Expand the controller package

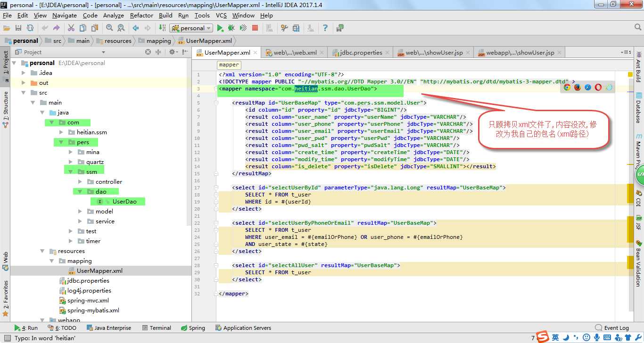(80, 182)
